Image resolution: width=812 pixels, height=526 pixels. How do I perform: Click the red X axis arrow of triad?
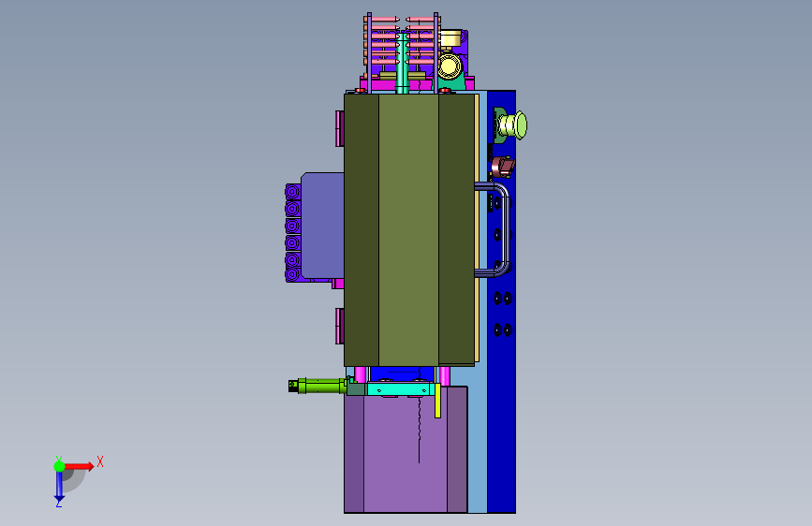80,466
